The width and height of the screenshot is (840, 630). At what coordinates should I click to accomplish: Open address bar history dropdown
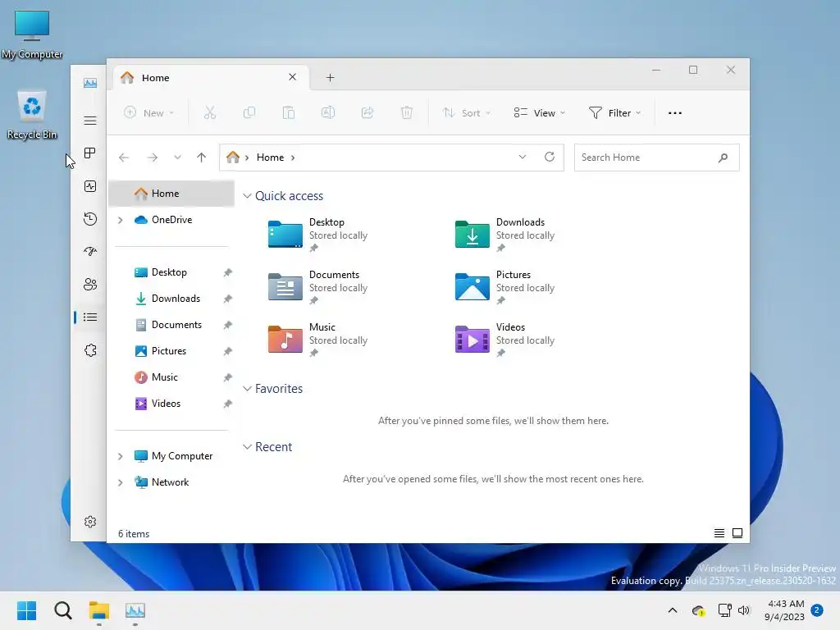523,157
